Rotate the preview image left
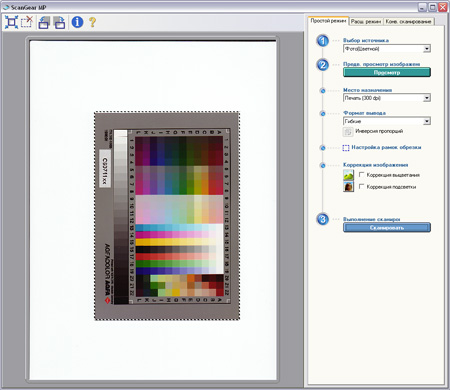 44,22
